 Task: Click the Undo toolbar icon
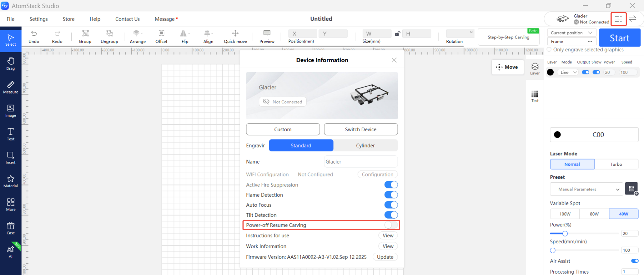(34, 37)
